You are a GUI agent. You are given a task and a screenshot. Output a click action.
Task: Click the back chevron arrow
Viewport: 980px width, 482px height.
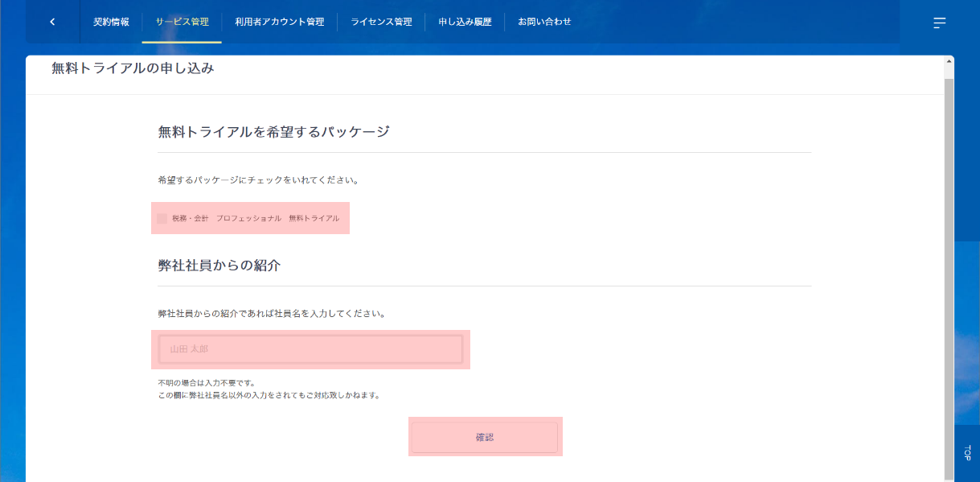click(x=52, y=22)
